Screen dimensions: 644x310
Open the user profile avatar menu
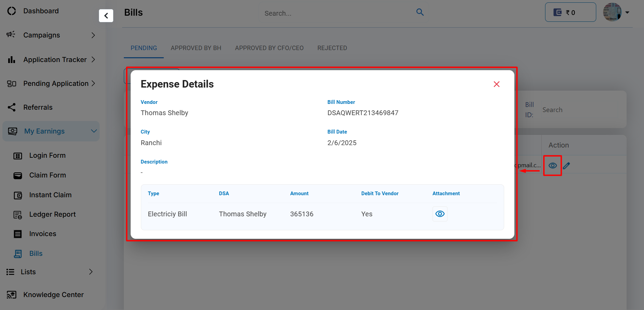coord(616,12)
